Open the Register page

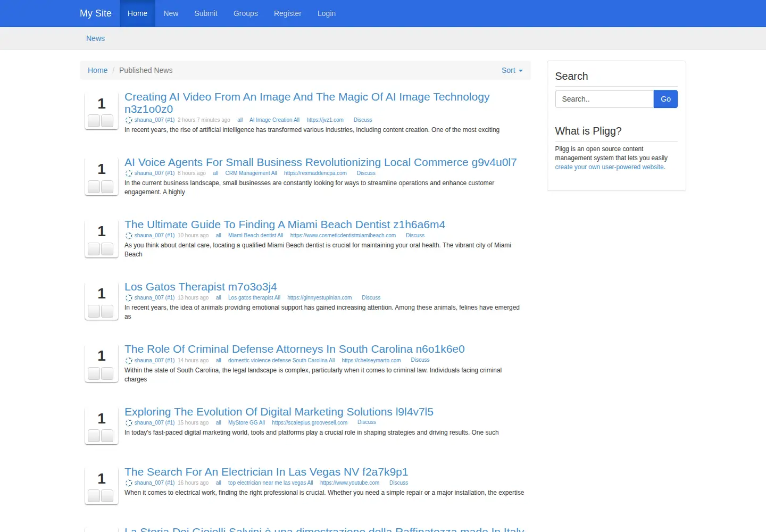tap(288, 13)
